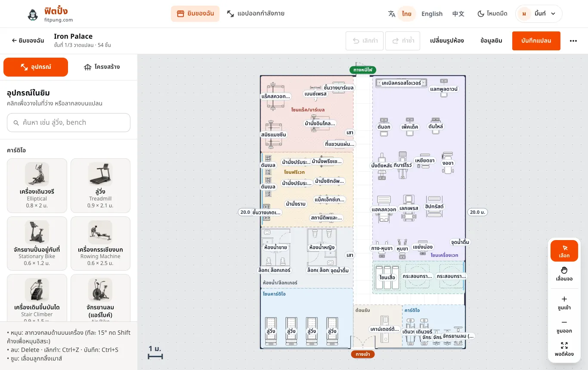Open the ยิมของฉัน navigation tab

[195, 14]
